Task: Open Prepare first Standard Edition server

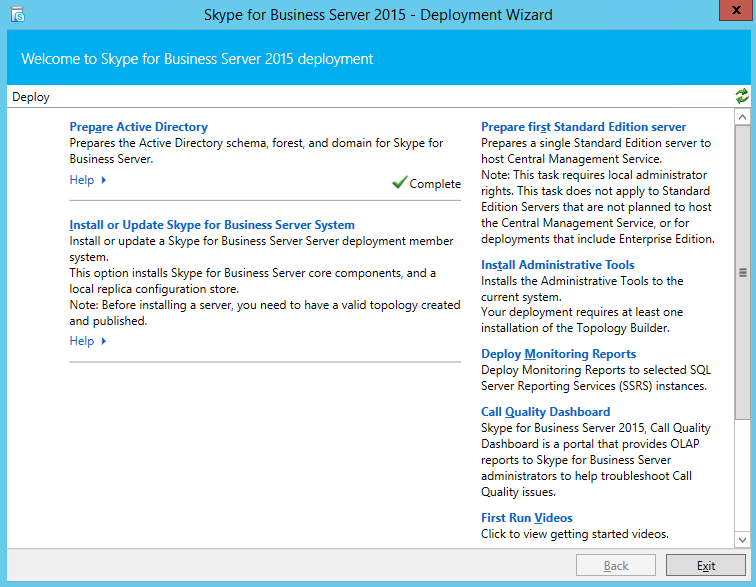Action: pyautogui.click(x=583, y=127)
